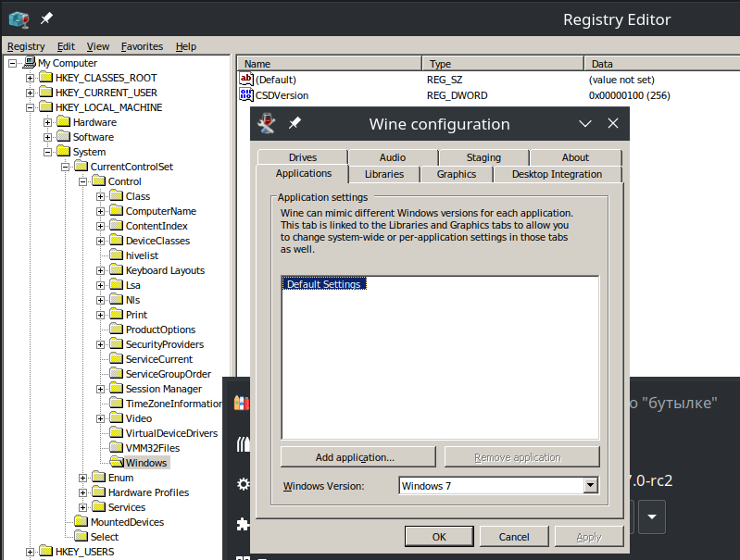Select the TimeZoneInformation key
The height and width of the screenshot is (560, 740).
click(x=173, y=404)
